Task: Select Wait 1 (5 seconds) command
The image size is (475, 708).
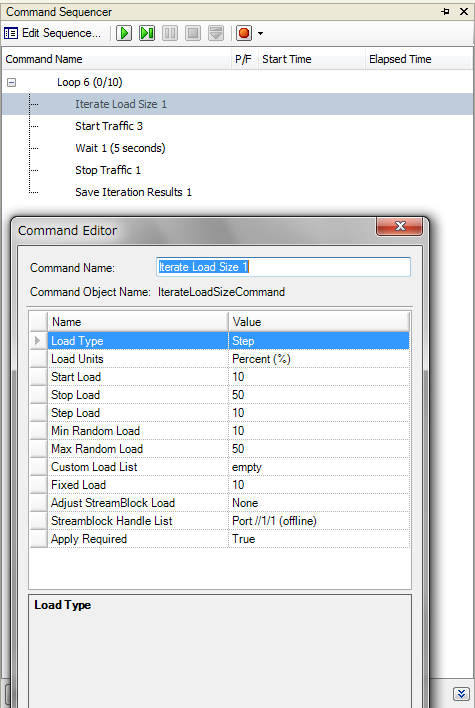Action: click(x=120, y=148)
